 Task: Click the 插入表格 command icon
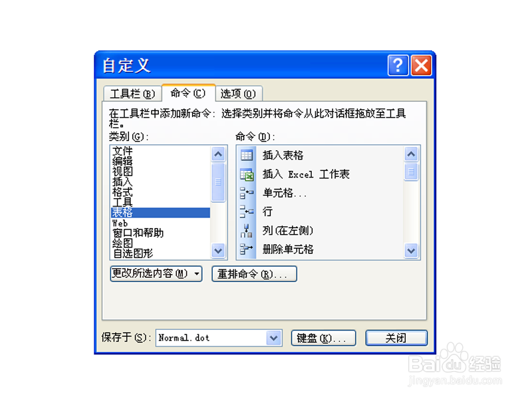point(246,156)
